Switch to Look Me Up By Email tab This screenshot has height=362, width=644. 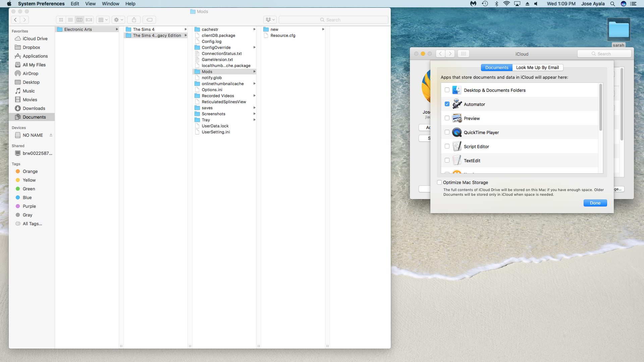click(537, 67)
